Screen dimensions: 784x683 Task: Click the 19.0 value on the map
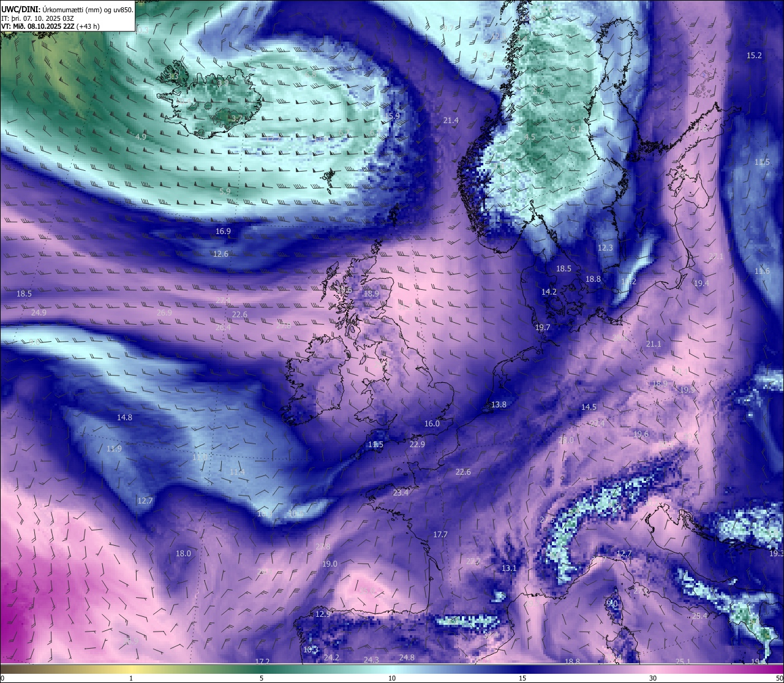click(x=330, y=564)
